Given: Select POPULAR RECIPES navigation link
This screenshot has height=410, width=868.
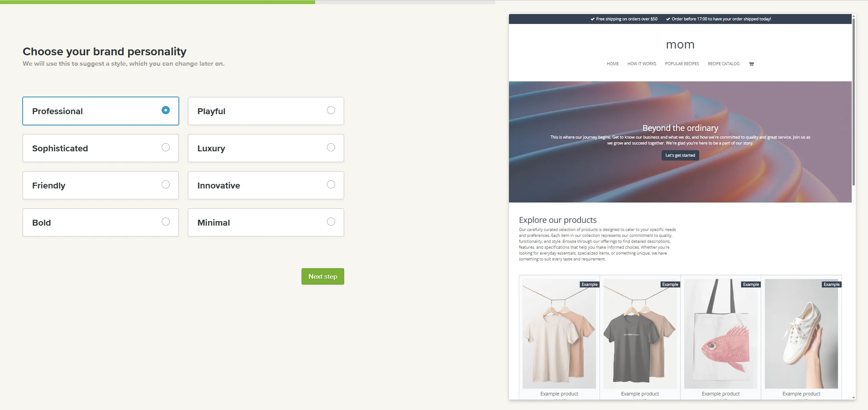Looking at the screenshot, I should 682,64.
